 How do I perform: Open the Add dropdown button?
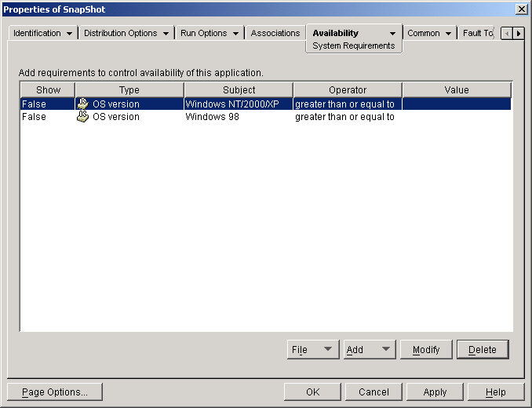(x=370, y=349)
